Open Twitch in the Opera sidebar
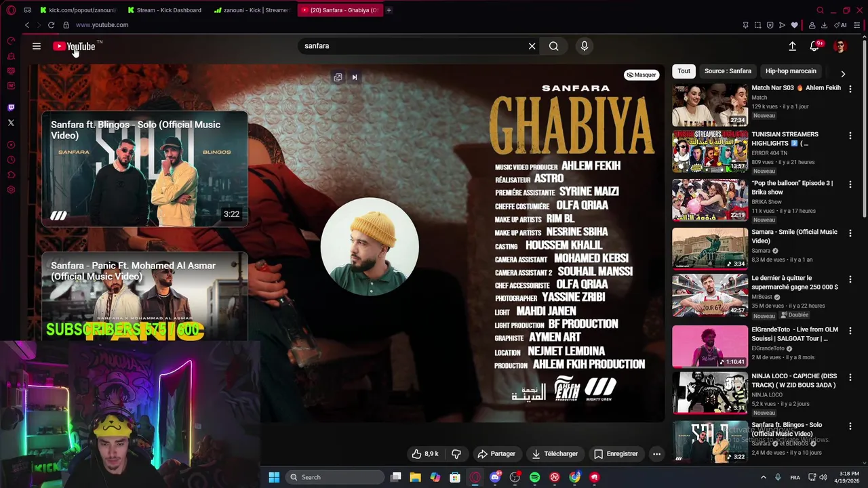This screenshot has height=488, width=868. click(11, 108)
